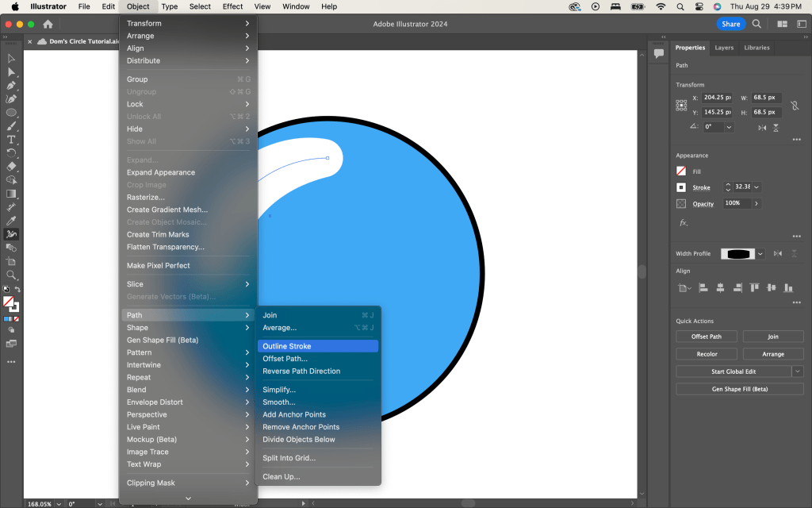
Task: Click the X position input field
Action: [718, 98]
